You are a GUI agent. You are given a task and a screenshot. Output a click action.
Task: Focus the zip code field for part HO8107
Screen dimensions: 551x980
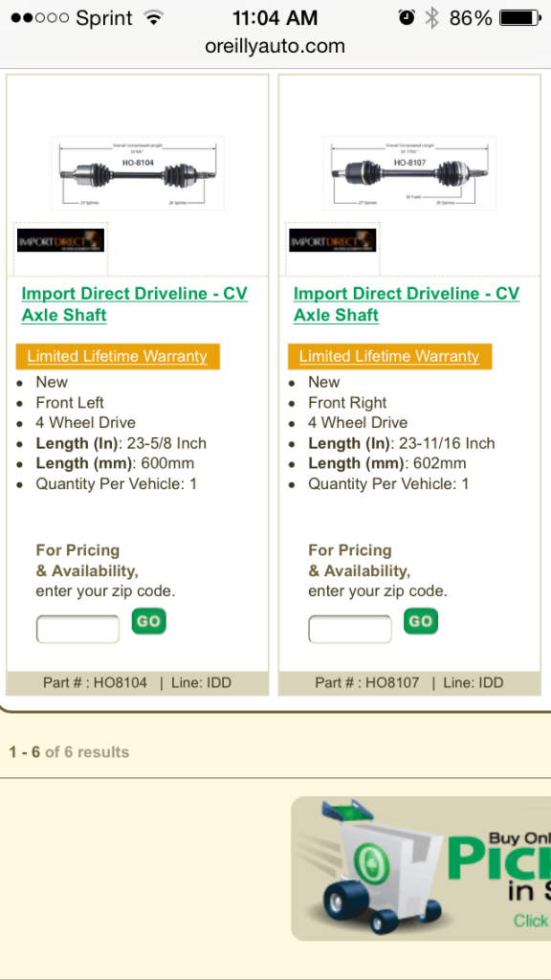click(x=350, y=629)
